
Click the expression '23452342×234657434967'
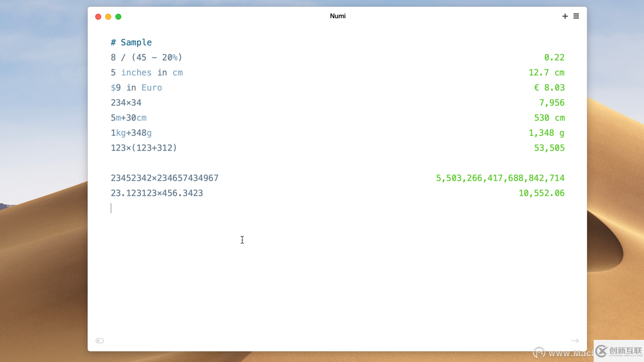165,178
